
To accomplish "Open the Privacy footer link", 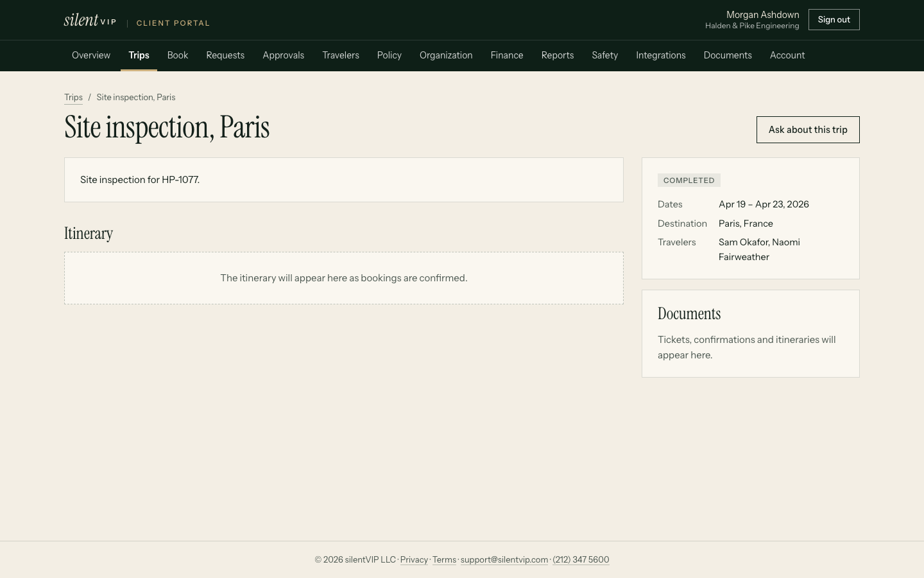I will 414,560.
